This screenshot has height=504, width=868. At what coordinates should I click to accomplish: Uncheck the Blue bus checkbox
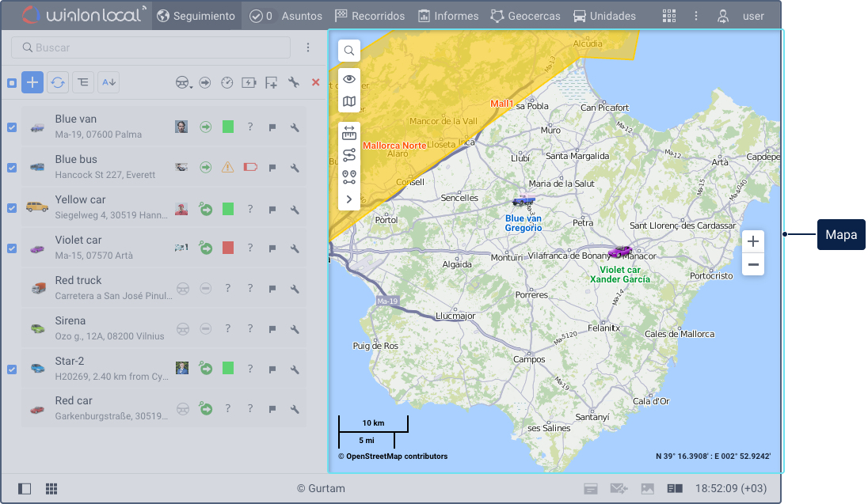pos(12,168)
